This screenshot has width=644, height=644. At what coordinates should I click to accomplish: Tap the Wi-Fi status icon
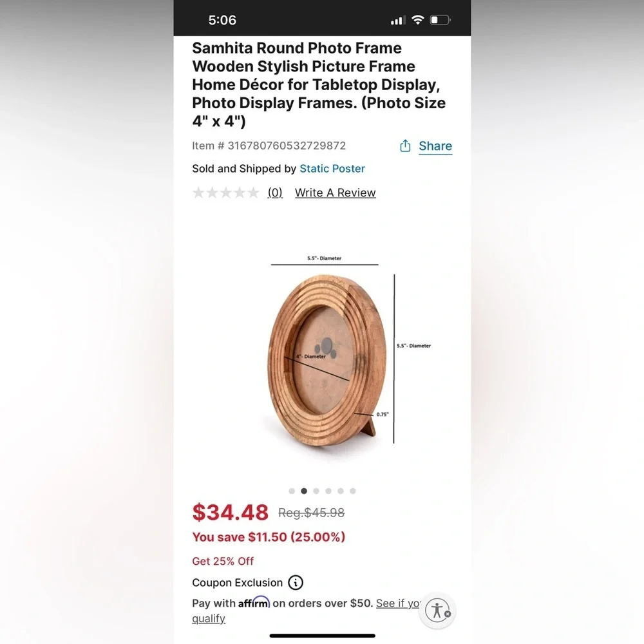point(418,20)
